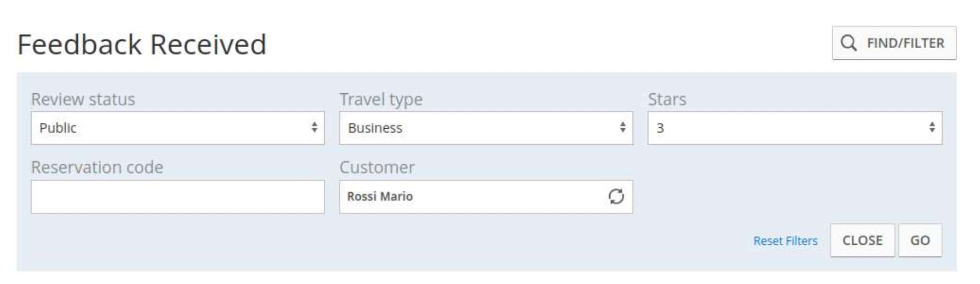Click the Reservation code label
This screenshot has width=980, height=284.
(x=97, y=167)
